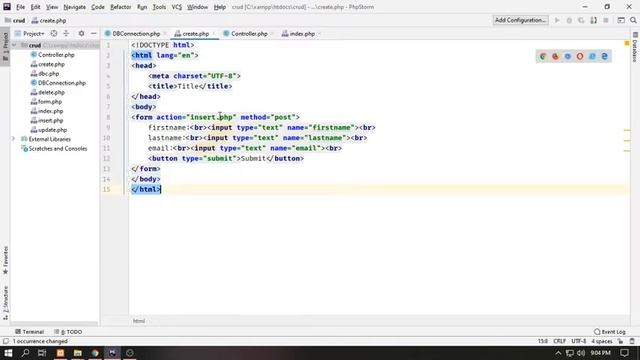Click the Run triangle icon in toolbar
The width and height of the screenshot is (640, 360).
[x=557, y=20]
